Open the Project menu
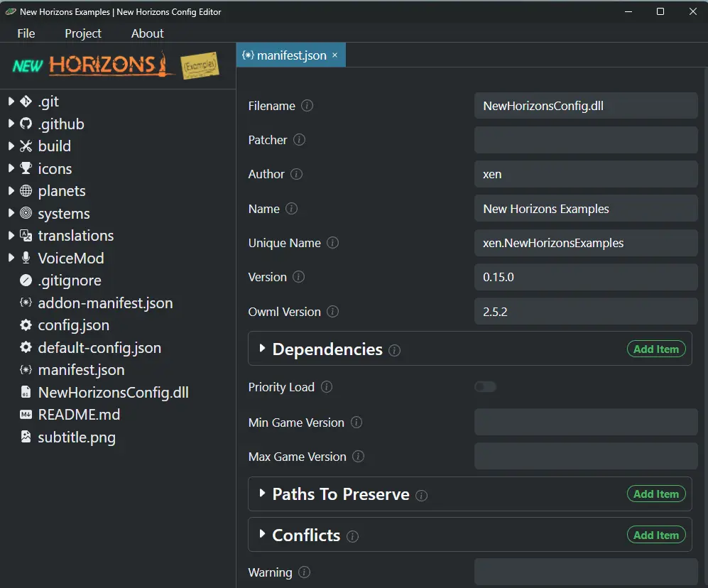Viewport: 708px width, 588px height. coord(82,33)
